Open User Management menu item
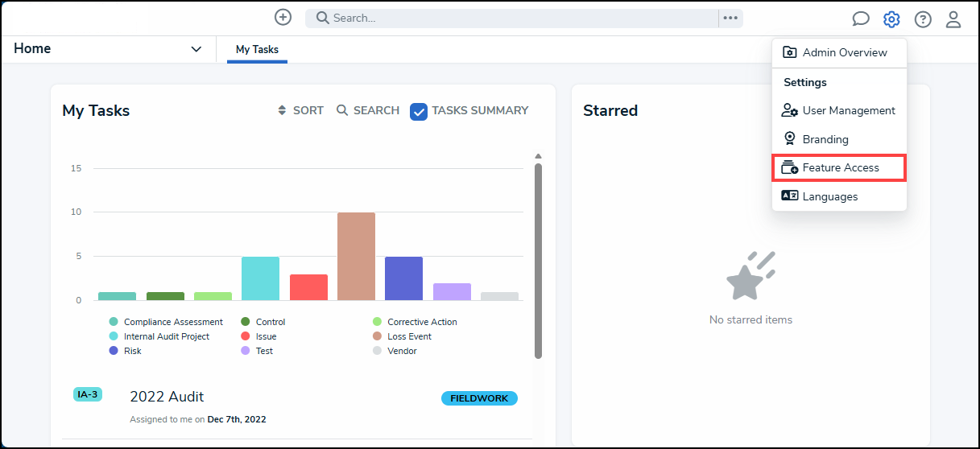This screenshot has width=980, height=449. [848, 110]
